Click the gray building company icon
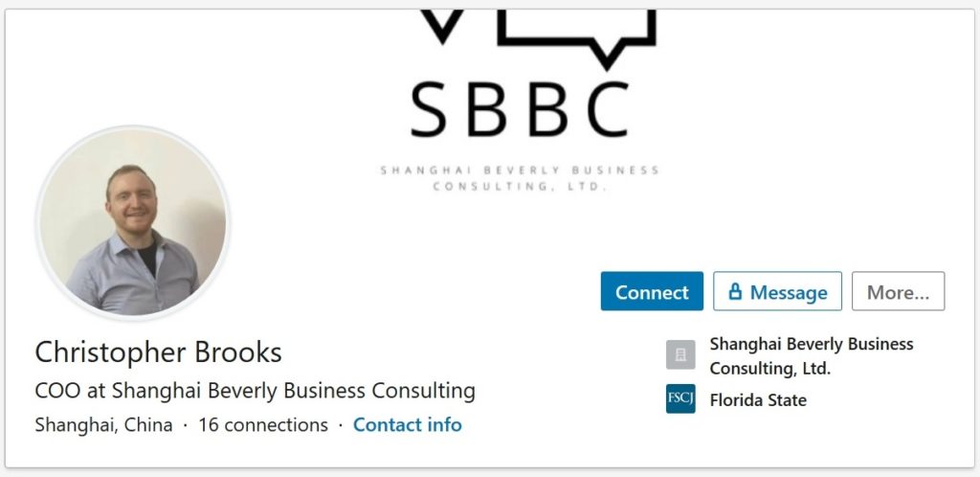This screenshot has height=477, width=980. tap(680, 354)
